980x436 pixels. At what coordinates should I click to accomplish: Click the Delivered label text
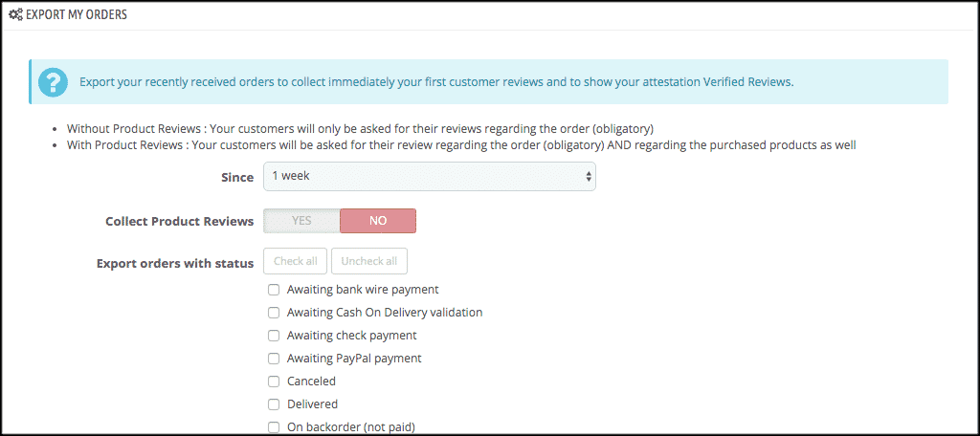(x=313, y=404)
